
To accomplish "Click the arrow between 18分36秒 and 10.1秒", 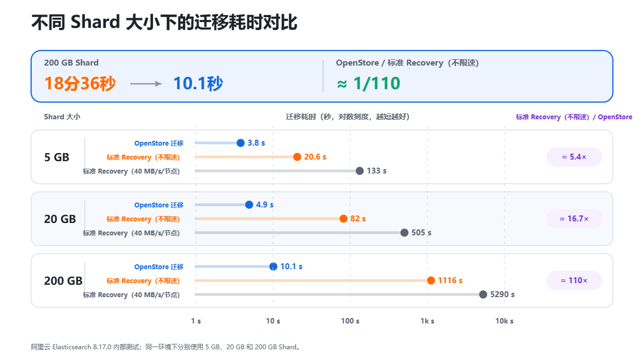I will point(146,84).
